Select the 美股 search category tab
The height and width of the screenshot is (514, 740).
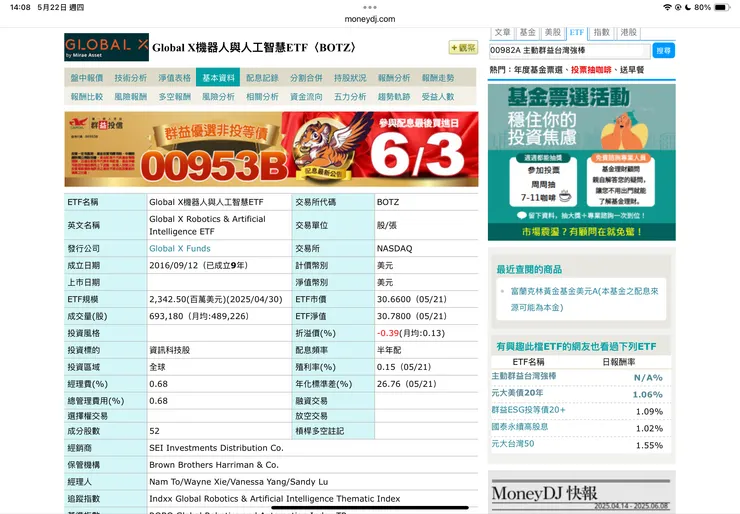click(552, 33)
